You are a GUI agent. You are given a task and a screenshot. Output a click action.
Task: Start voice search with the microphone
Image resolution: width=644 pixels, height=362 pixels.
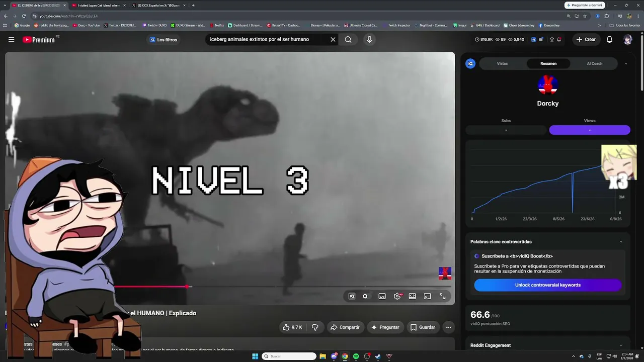pos(369,39)
